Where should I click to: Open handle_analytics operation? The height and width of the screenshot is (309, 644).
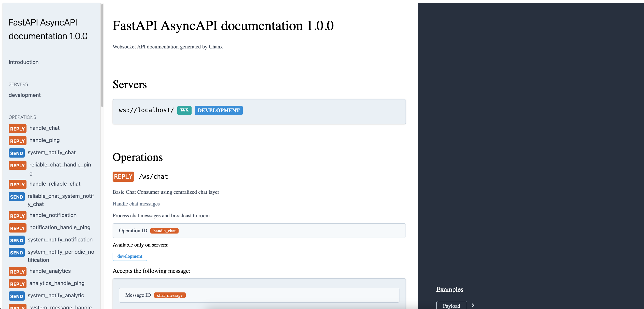(50, 271)
